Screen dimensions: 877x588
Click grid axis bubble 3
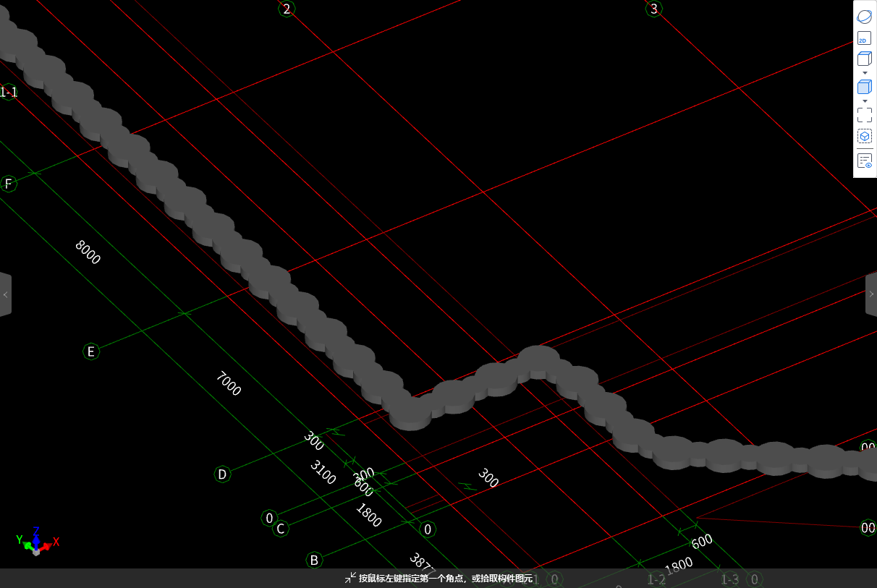pyautogui.click(x=654, y=9)
